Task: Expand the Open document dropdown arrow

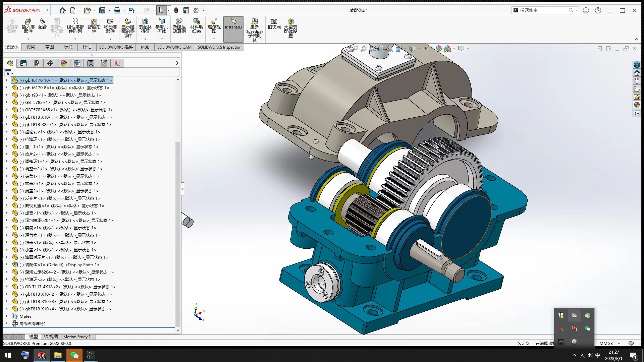Action: 95,10
